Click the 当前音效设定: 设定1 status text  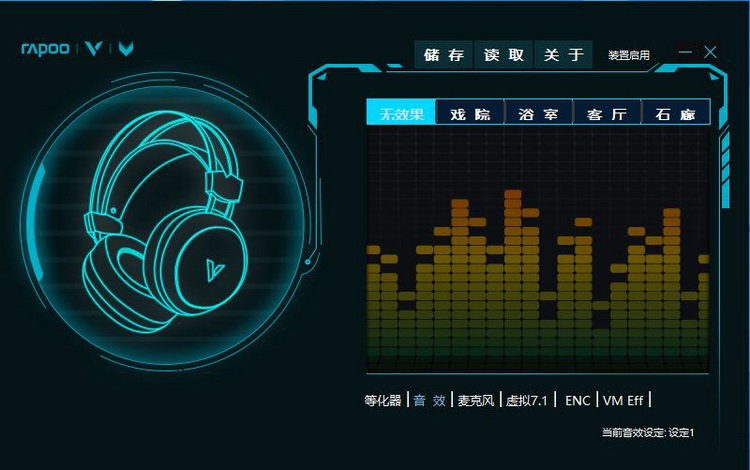(x=648, y=433)
